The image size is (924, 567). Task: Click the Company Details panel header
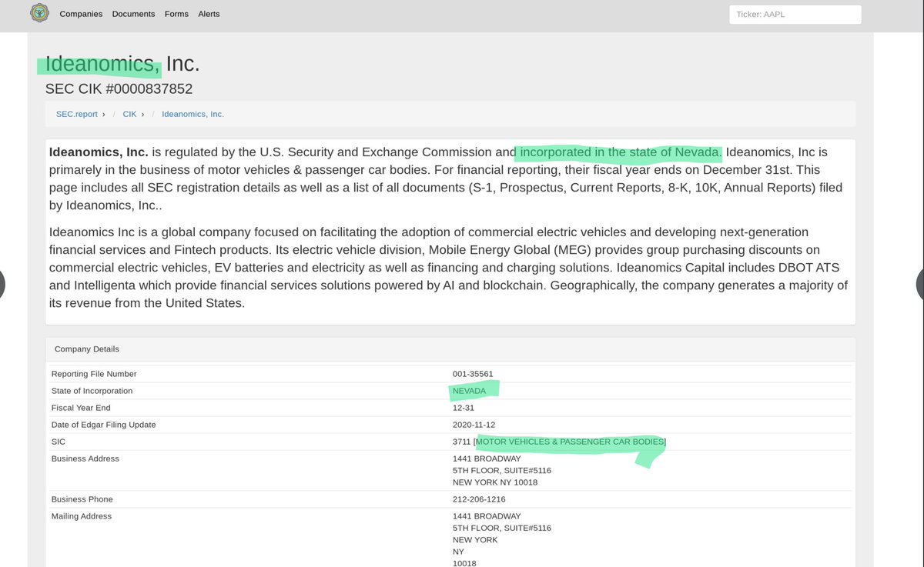tap(450, 349)
